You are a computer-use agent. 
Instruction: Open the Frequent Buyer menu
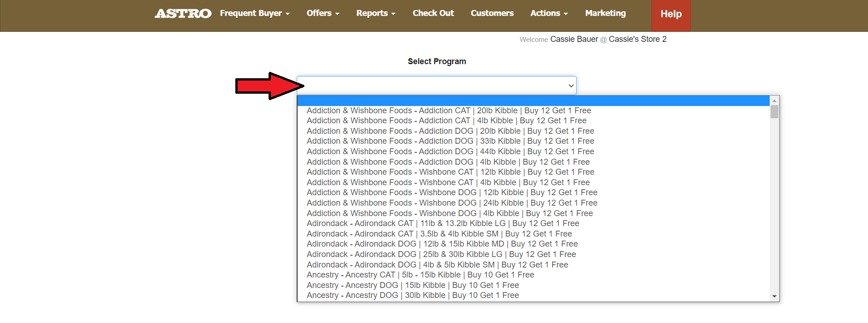[255, 13]
